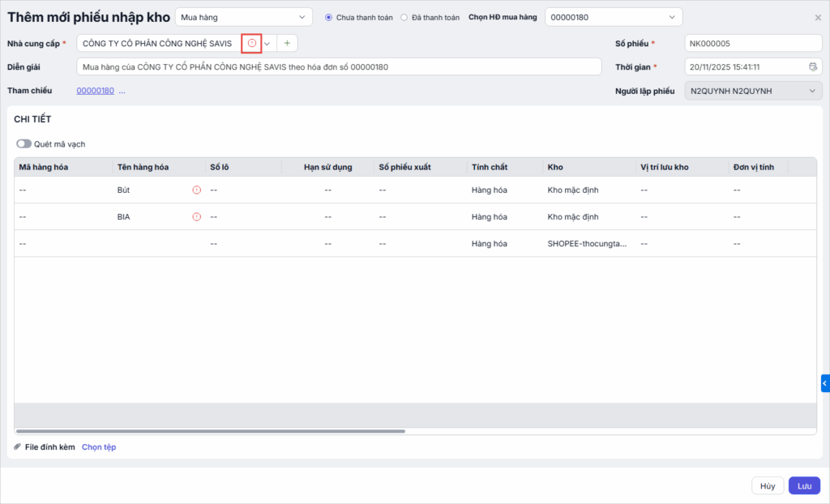Select the Chưa thanh toán radio button

point(328,17)
